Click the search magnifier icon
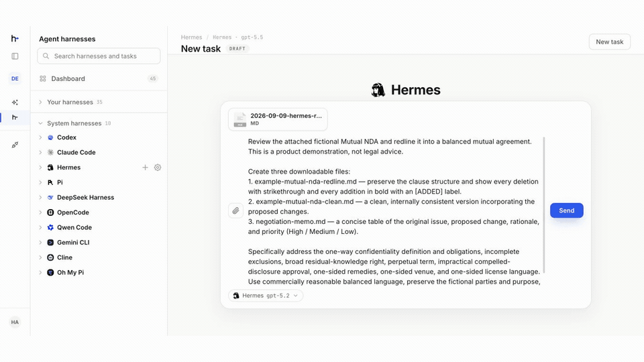Image resolution: width=644 pixels, height=362 pixels. tap(46, 56)
